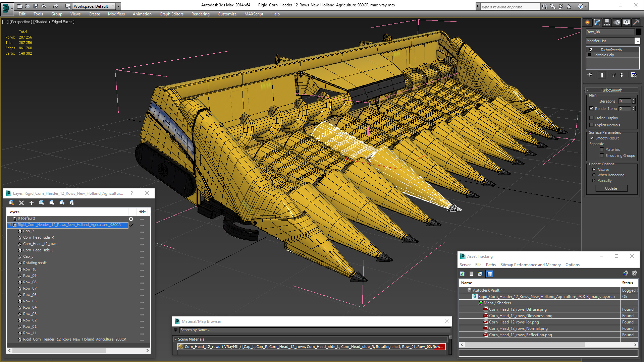Click Configure Modifier Sets icon
Screen dimensions: 644x362
(634, 75)
